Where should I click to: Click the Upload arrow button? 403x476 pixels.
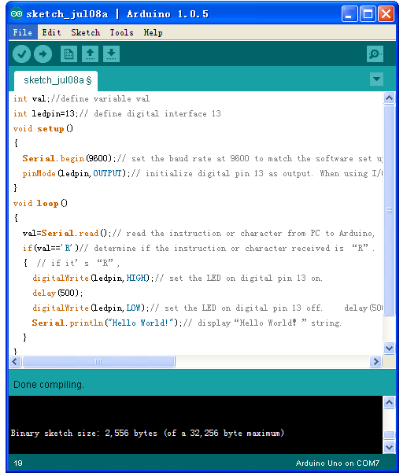click(43, 54)
